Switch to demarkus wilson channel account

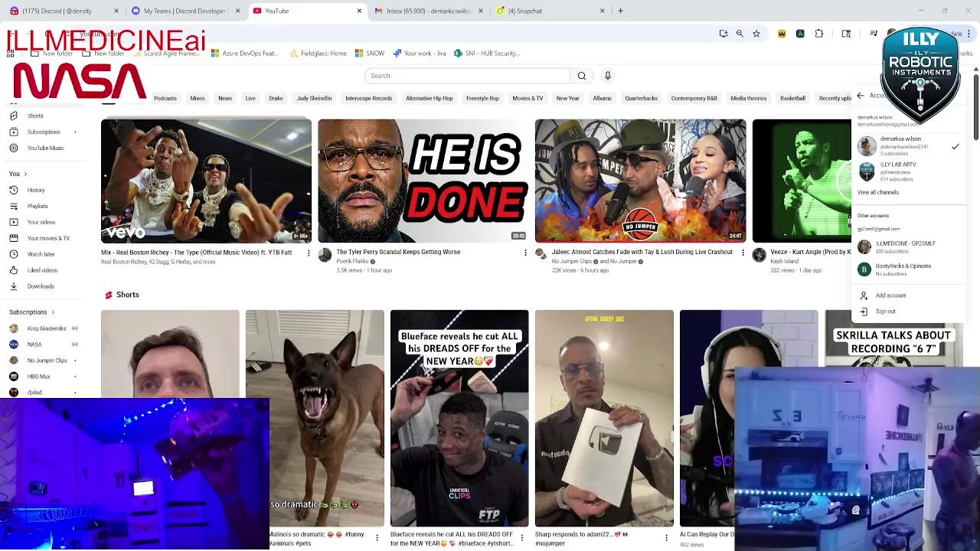point(908,146)
